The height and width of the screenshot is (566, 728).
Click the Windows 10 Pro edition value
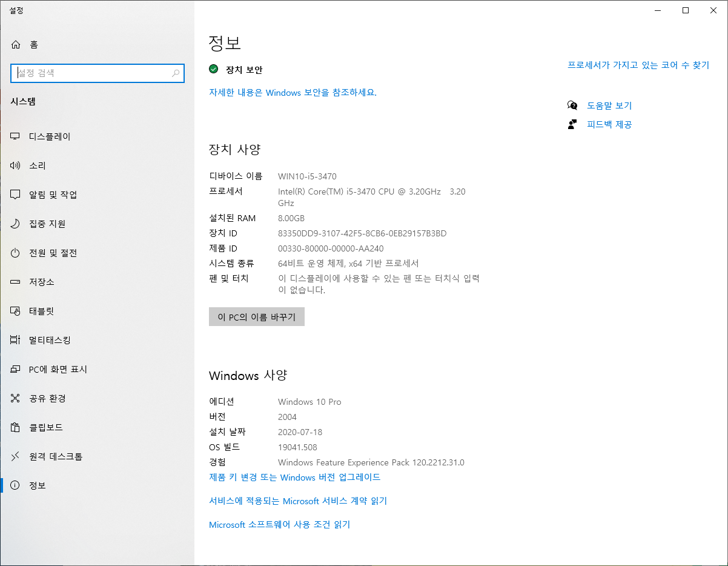point(309,402)
